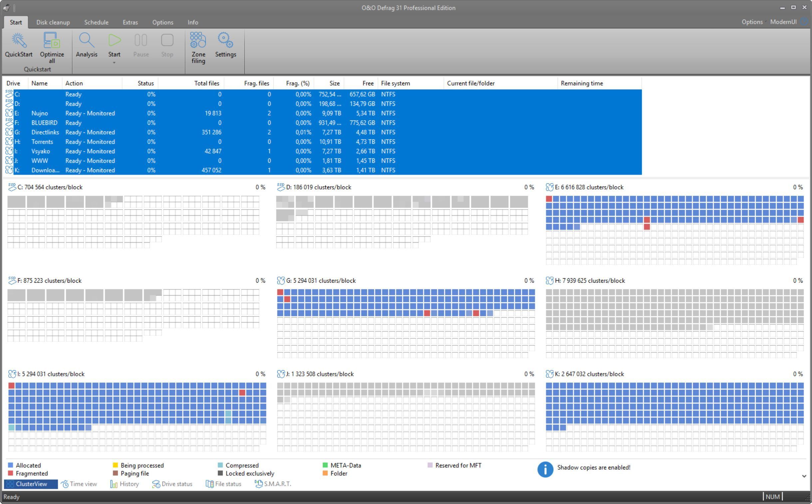The height and width of the screenshot is (504, 812).
Task: Click the NUM indicator in status bar
Action: (x=773, y=497)
